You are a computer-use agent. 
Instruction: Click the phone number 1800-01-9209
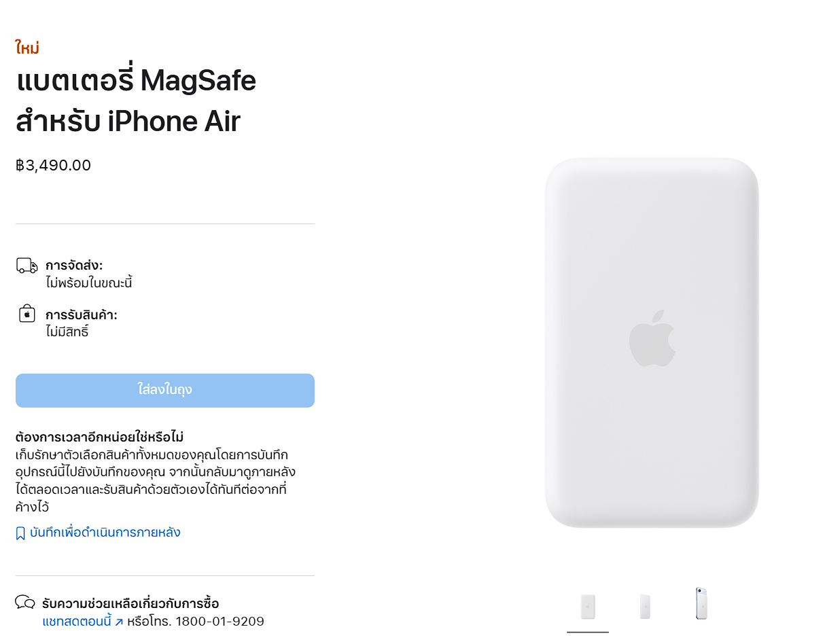222,622
